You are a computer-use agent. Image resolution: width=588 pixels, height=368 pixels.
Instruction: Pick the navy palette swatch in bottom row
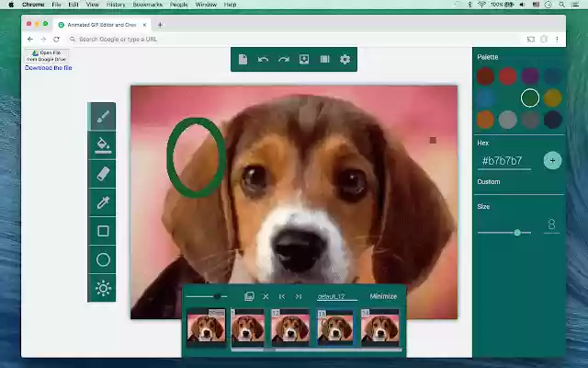[x=552, y=120]
